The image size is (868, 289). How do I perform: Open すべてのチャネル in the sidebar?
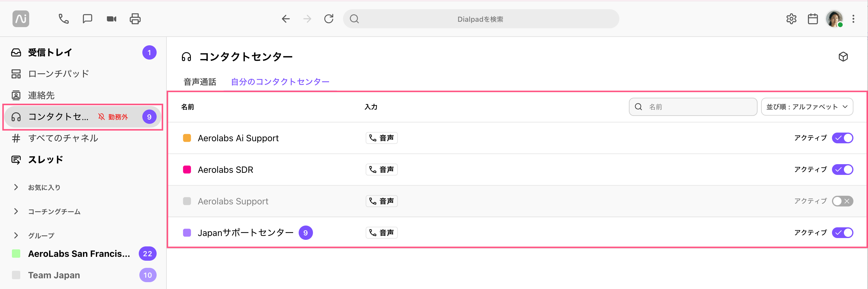83,138
